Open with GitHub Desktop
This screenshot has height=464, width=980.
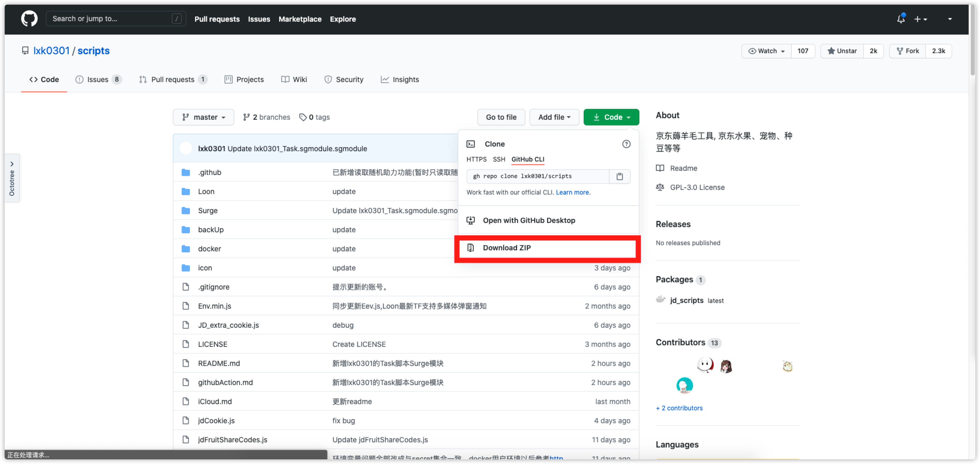[528, 220]
